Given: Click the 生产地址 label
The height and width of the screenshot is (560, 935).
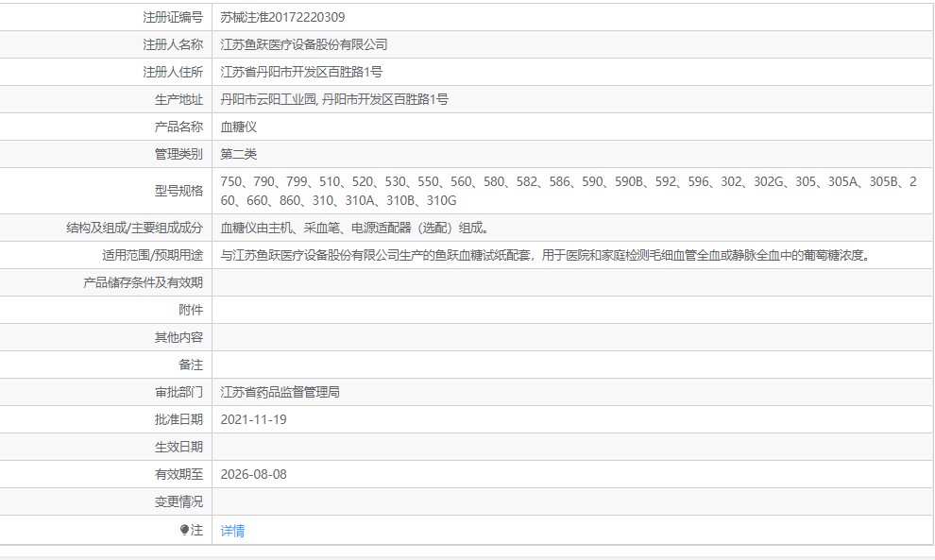Looking at the screenshot, I should pos(178,99).
